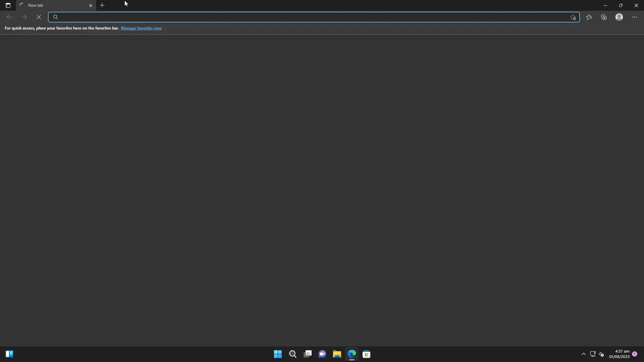The height and width of the screenshot is (362, 644).
Task: Add this page to favorites star
Action: click(x=573, y=17)
